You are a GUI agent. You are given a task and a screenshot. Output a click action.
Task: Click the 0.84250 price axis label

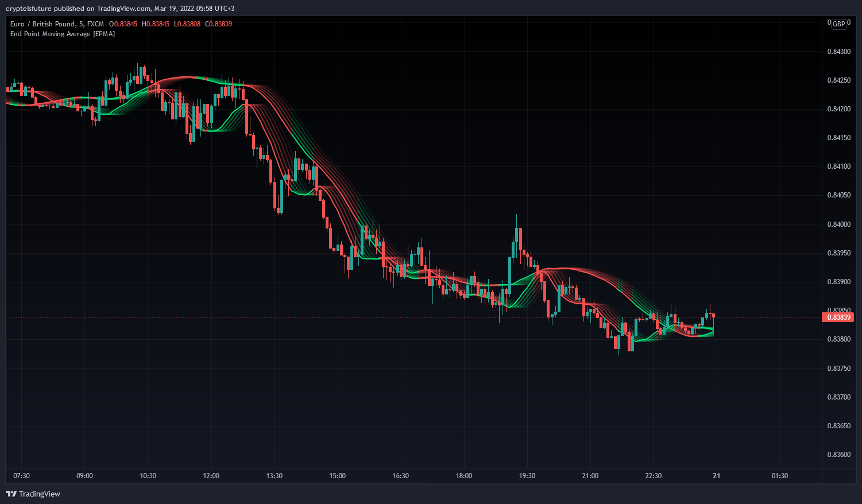point(838,80)
